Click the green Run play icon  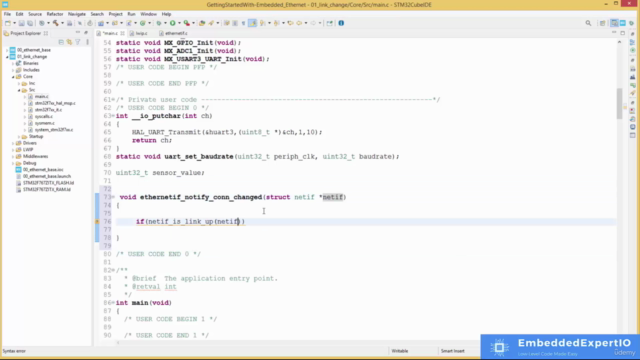(173, 23)
